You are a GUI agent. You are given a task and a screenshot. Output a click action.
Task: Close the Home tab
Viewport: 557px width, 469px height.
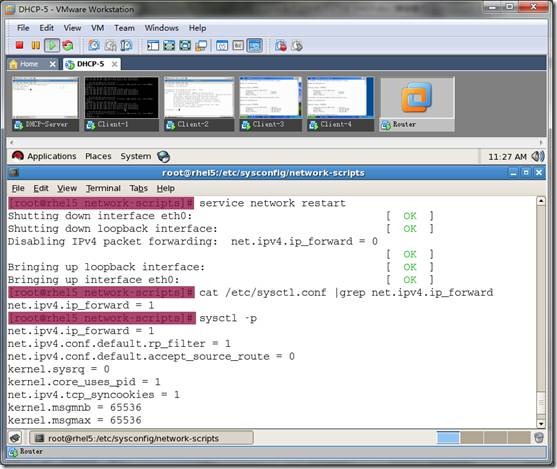53,64
